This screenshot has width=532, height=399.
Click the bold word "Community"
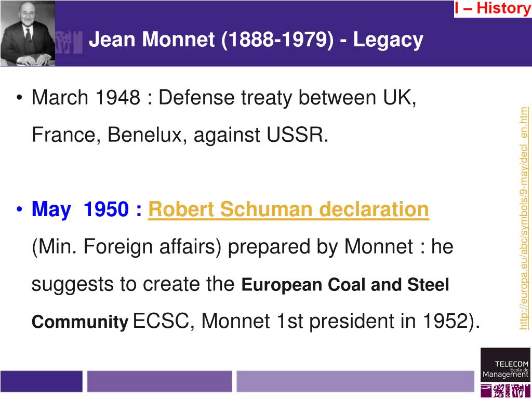click(80, 322)
